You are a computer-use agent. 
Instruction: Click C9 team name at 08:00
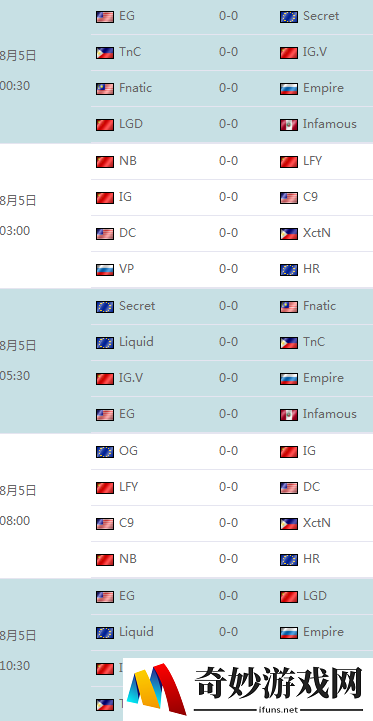126,523
